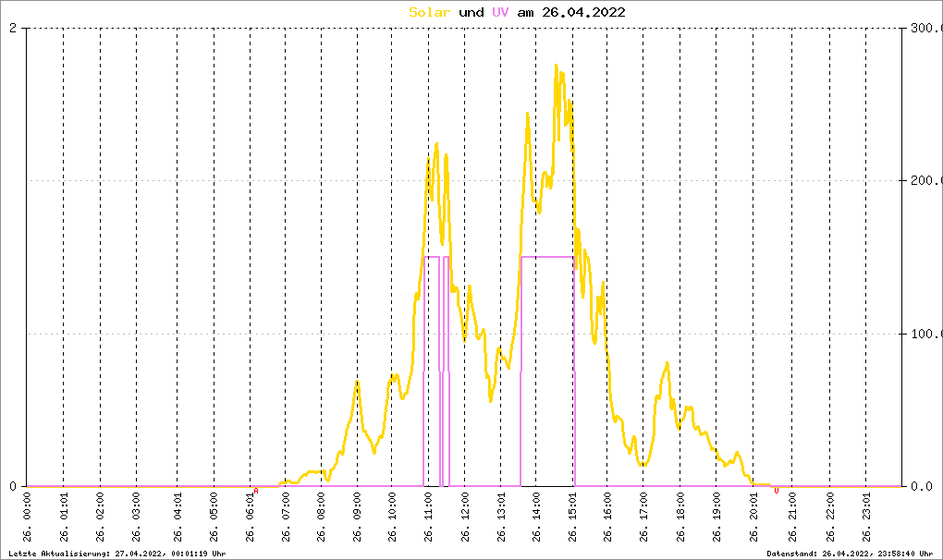Click the time axis label '26. 20:01'
943x560 pixels.
[x=753, y=517]
